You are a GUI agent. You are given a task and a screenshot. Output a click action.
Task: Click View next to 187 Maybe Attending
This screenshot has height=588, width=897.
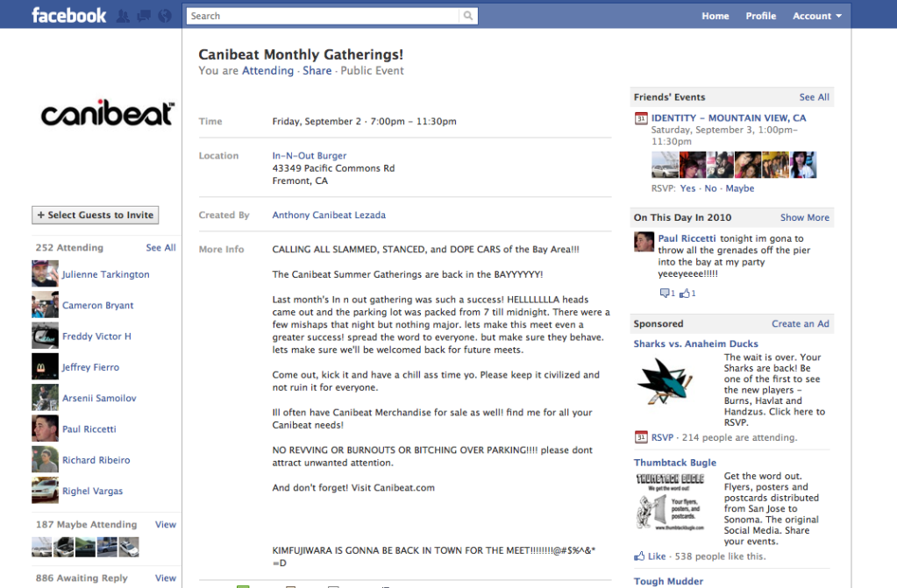click(166, 525)
